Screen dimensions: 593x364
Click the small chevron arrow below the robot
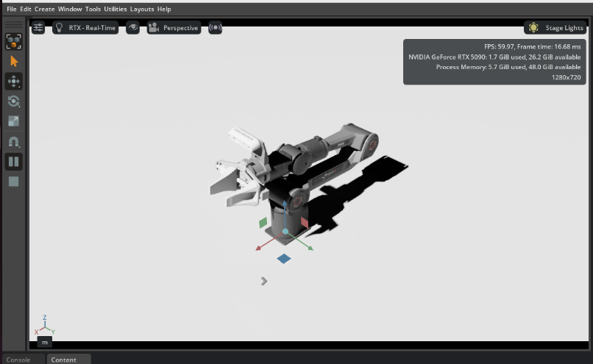264,281
